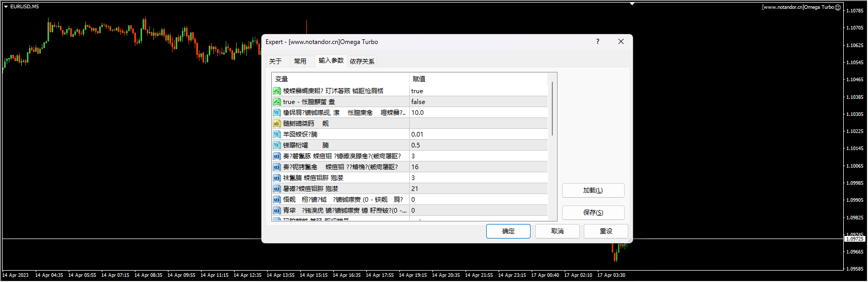This screenshot has width=868, height=282.
Task: Click the 重设 reset button
Action: click(606, 231)
